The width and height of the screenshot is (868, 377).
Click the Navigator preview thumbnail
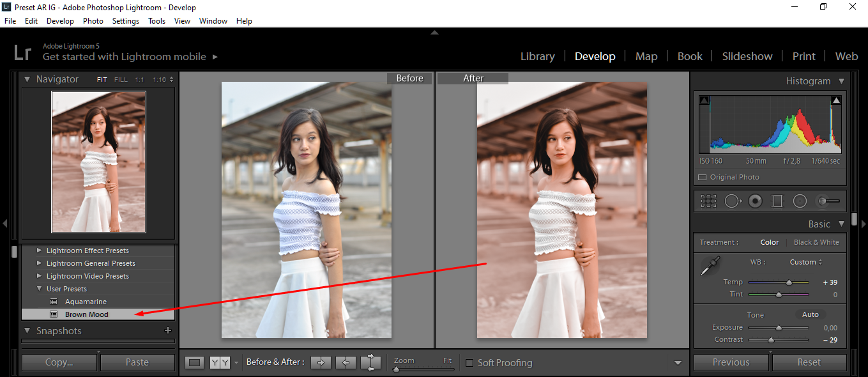tap(99, 162)
